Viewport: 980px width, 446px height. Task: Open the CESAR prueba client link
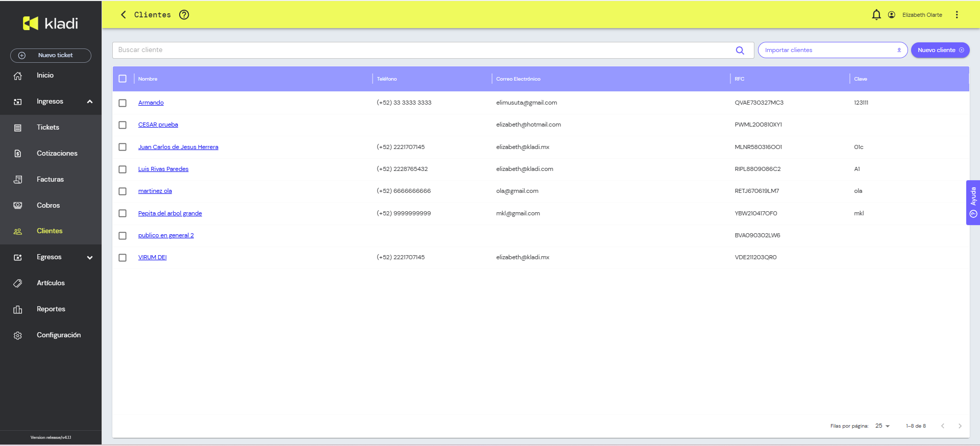tap(158, 125)
